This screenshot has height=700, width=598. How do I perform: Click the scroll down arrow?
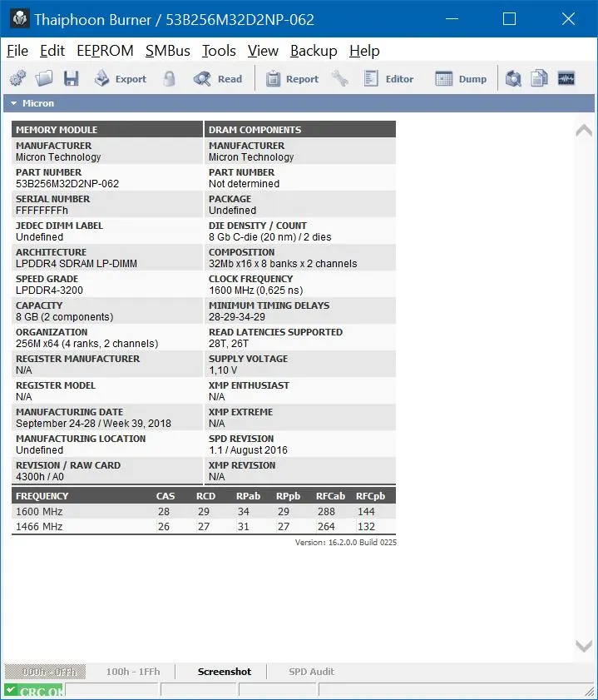tap(584, 646)
